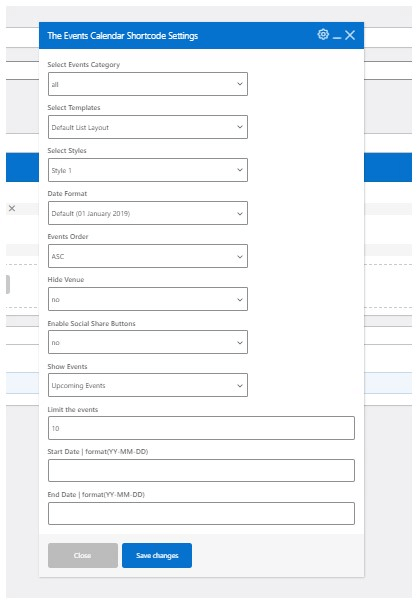Image resolution: width=417 pixels, height=607 pixels.
Task: Click the dialog title bar text
Action: point(123,36)
